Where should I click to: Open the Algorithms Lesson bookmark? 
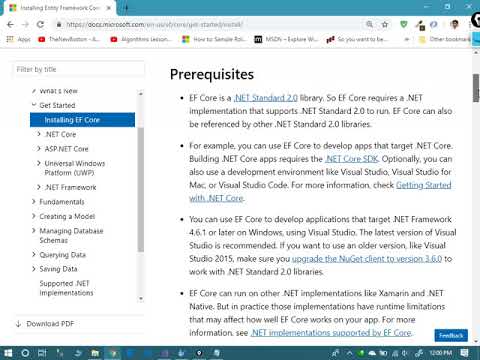[141, 39]
